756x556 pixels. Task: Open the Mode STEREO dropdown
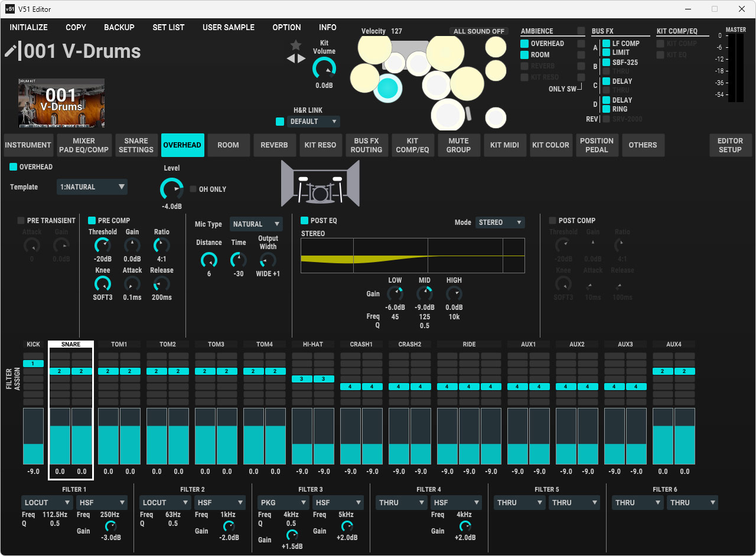coord(500,223)
